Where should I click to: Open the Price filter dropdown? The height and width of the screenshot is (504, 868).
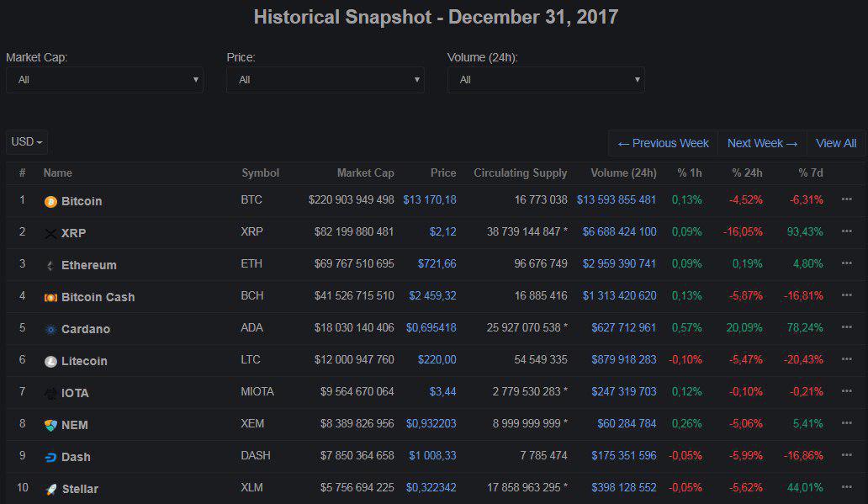[x=325, y=80]
